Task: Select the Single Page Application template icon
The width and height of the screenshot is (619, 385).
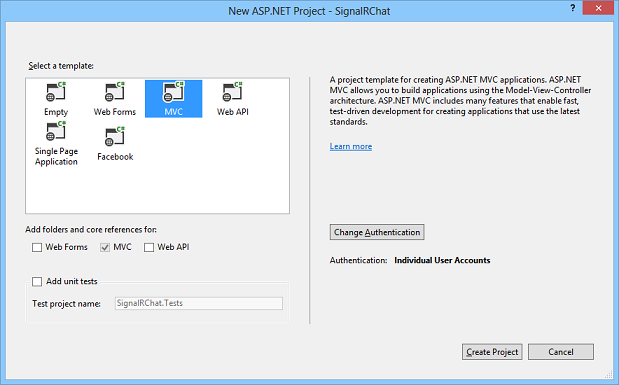Action: tap(56, 131)
